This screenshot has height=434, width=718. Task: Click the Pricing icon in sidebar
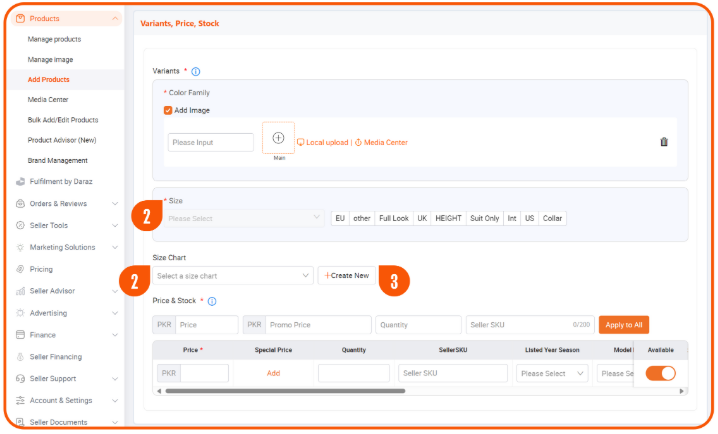21,269
